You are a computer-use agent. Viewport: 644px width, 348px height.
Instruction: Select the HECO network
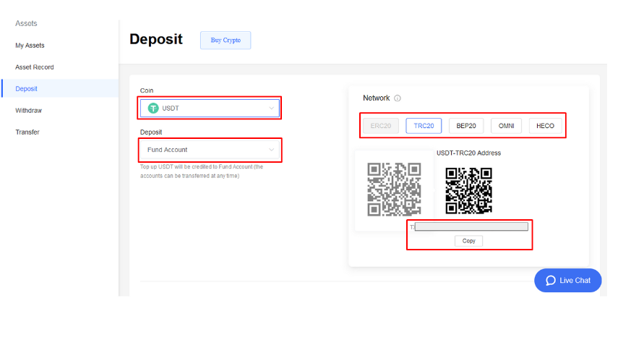point(545,126)
